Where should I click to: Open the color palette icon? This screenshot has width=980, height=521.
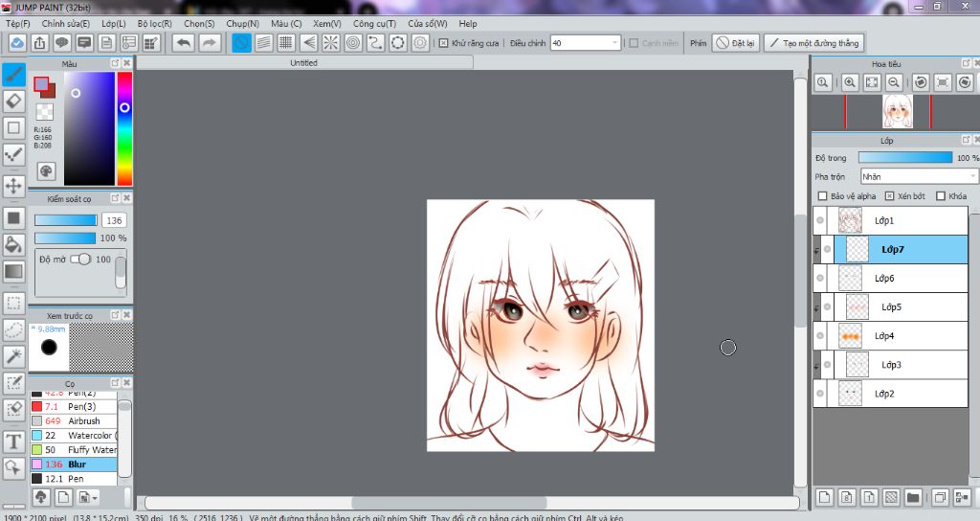[46, 170]
